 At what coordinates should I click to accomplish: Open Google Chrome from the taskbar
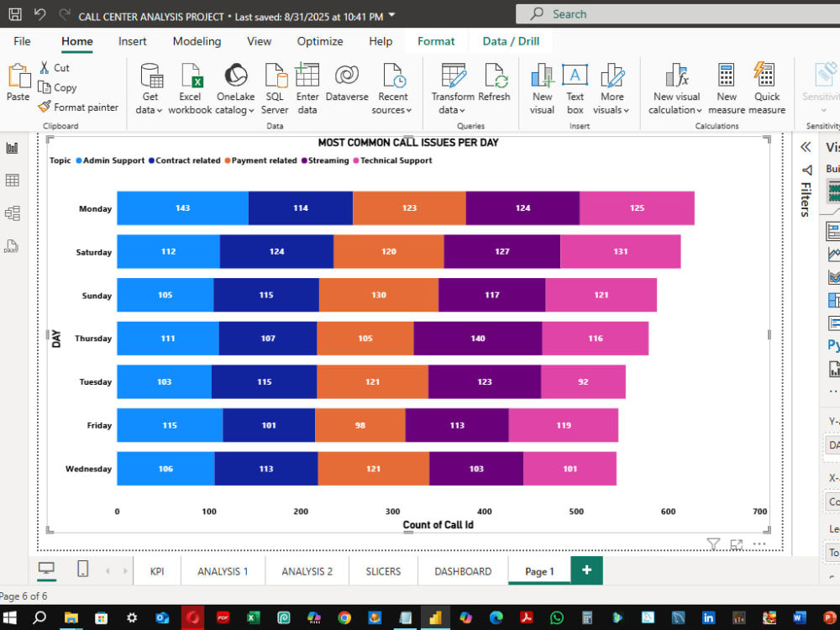pos(344,617)
